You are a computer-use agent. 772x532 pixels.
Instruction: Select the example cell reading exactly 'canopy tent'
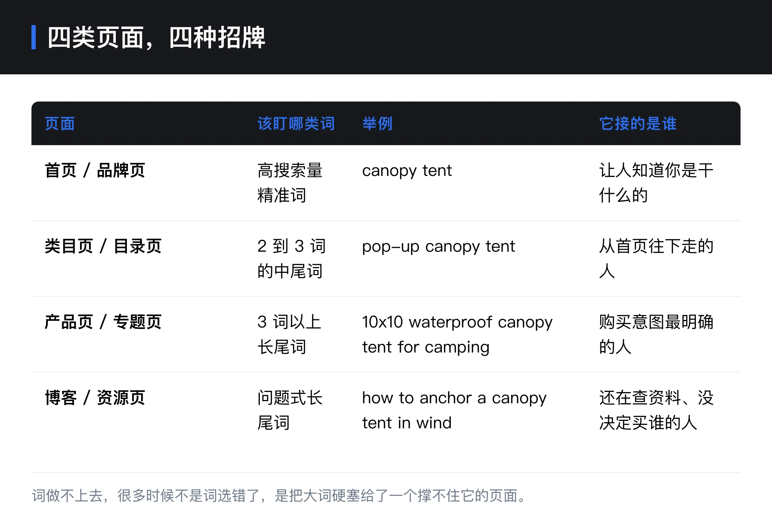[x=407, y=171]
